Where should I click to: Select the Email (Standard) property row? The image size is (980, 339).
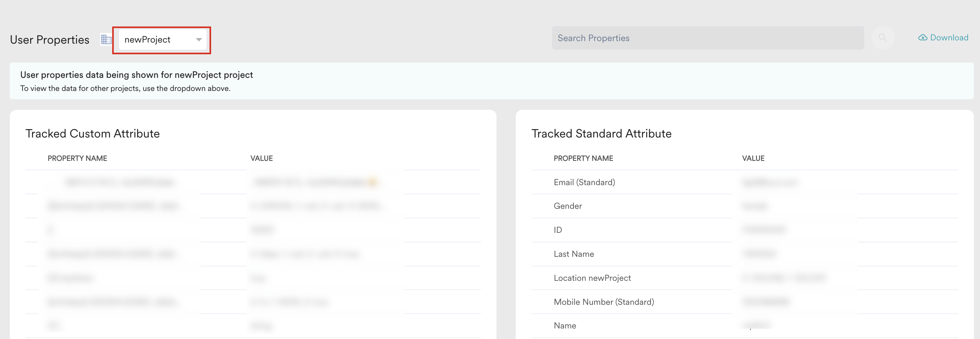coord(745,183)
